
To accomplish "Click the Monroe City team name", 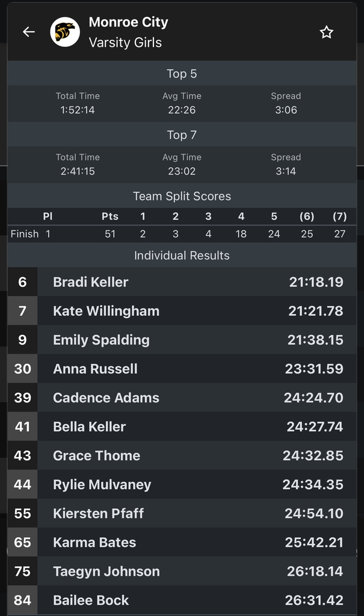I will pos(128,22).
